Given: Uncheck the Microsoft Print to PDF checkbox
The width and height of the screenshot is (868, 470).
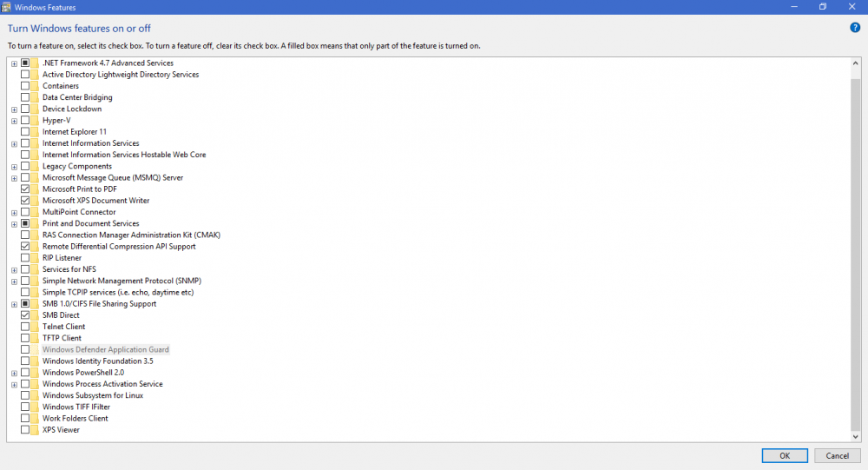Looking at the screenshot, I should coord(25,189).
